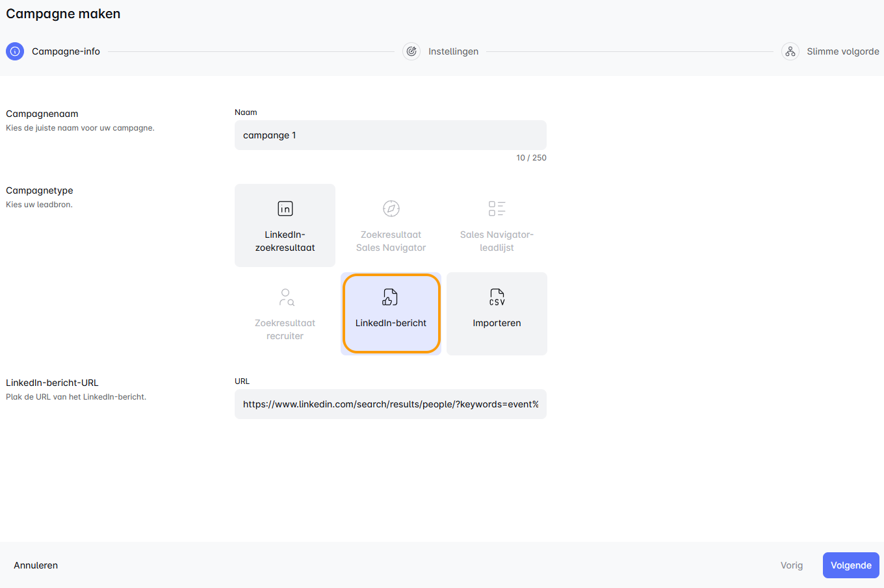Select the 'LinkedIn-zoekresultaat' campaign type label
Image resolution: width=884 pixels, height=588 pixels.
click(285, 241)
